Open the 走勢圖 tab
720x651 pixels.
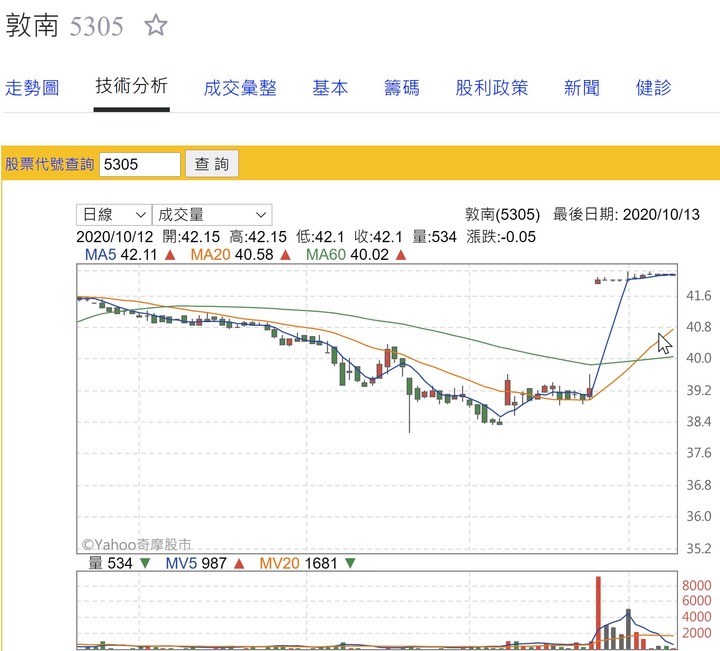click(32, 88)
